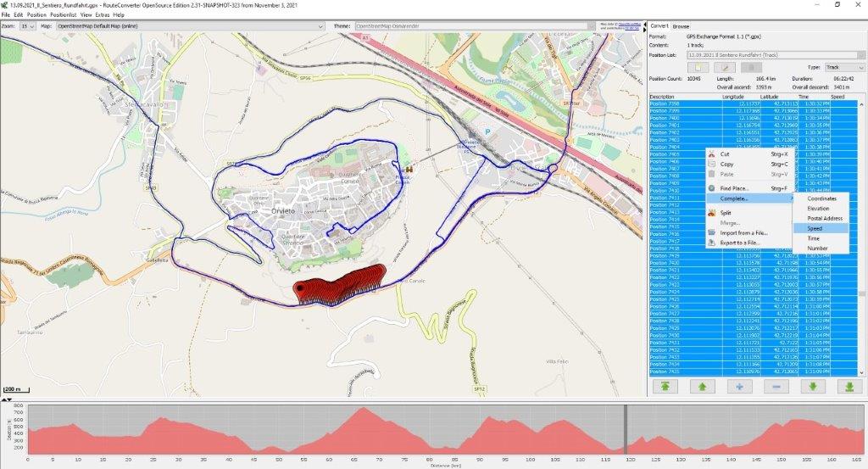Viewport: 868px width, 469px height.
Task: Click the Longitude column header
Action: (732, 97)
